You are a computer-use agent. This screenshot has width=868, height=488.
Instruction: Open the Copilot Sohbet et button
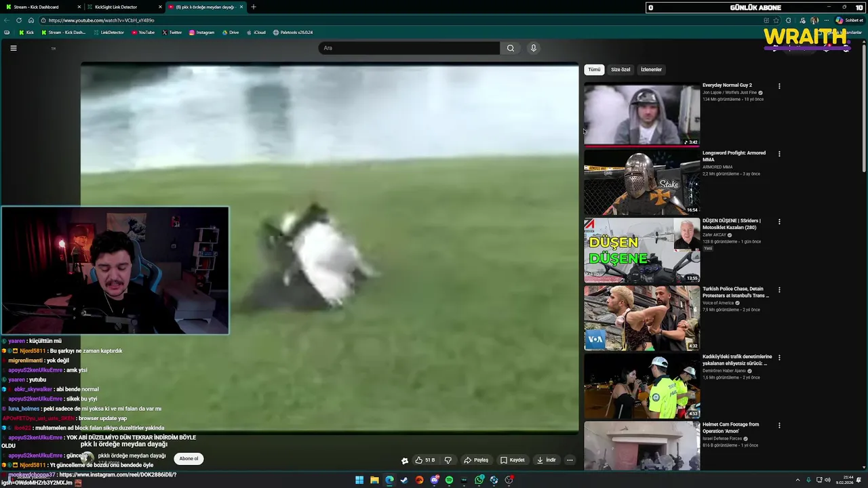coord(850,20)
